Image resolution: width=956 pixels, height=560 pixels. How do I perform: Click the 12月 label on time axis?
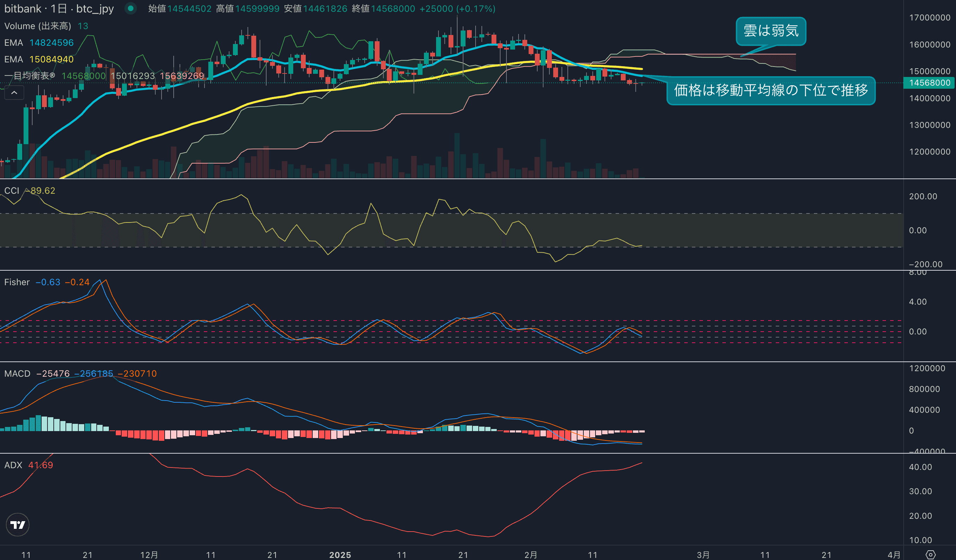pyautogui.click(x=149, y=555)
